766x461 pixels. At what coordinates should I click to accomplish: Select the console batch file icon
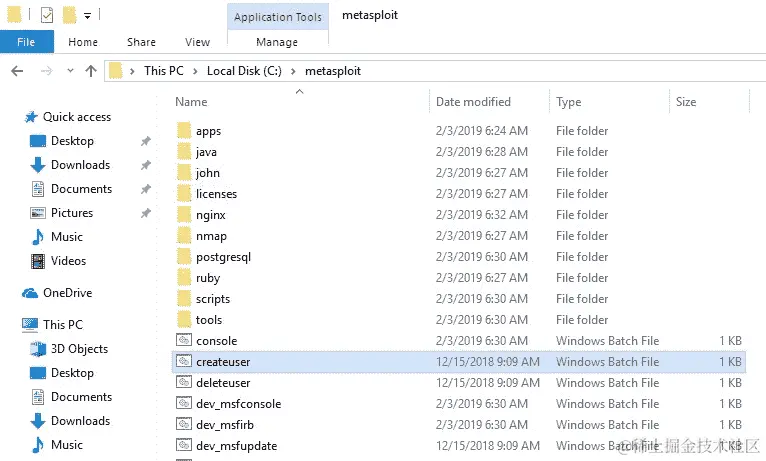point(184,340)
